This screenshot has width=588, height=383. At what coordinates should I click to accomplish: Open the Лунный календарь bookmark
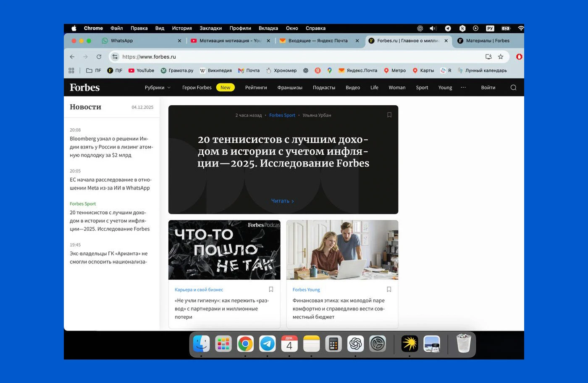pos(482,70)
